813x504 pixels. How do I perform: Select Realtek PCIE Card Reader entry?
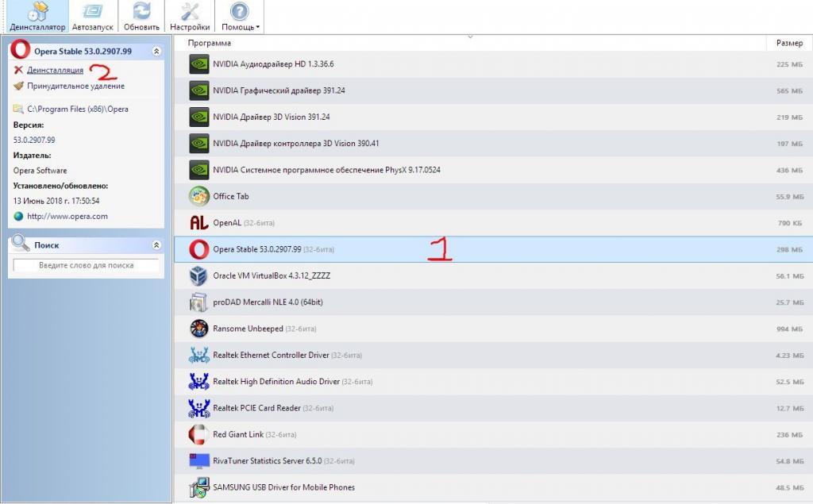[493, 408]
